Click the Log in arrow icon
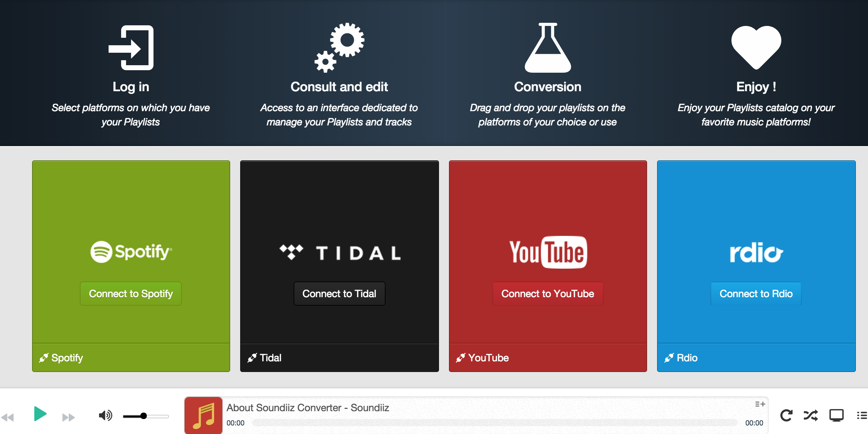 click(x=131, y=48)
